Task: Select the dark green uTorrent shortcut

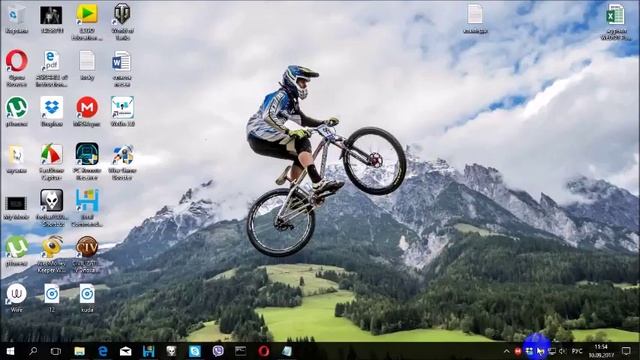Action: 17,108
